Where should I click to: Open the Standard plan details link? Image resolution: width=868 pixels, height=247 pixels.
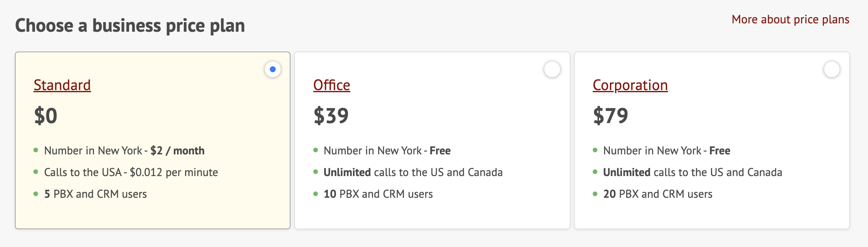(62, 85)
